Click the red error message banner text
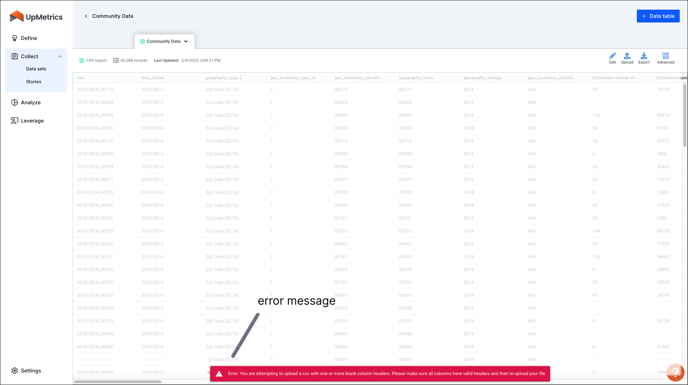Image resolution: width=688 pixels, height=385 pixels. [x=386, y=374]
